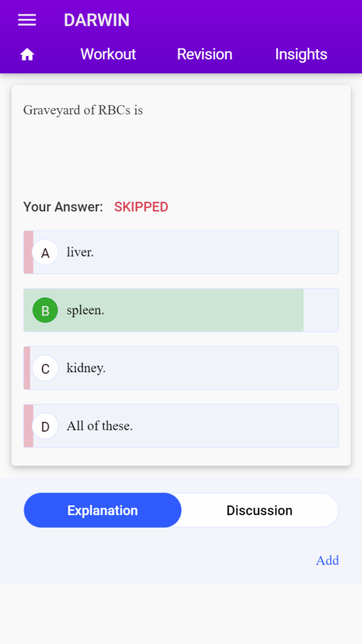Open the hamburger menu icon
Image resolution: width=362 pixels, height=644 pixels.
click(x=27, y=20)
